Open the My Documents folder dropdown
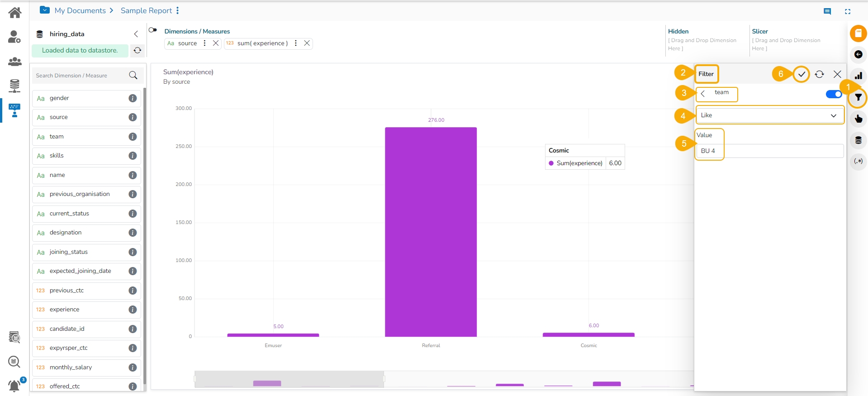The image size is (868, 396). [45, 10]
